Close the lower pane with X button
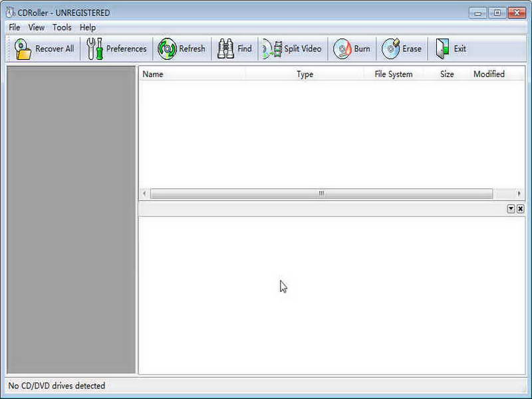The height and width of the screenshot is (399, 532). [x=520, y=209]
